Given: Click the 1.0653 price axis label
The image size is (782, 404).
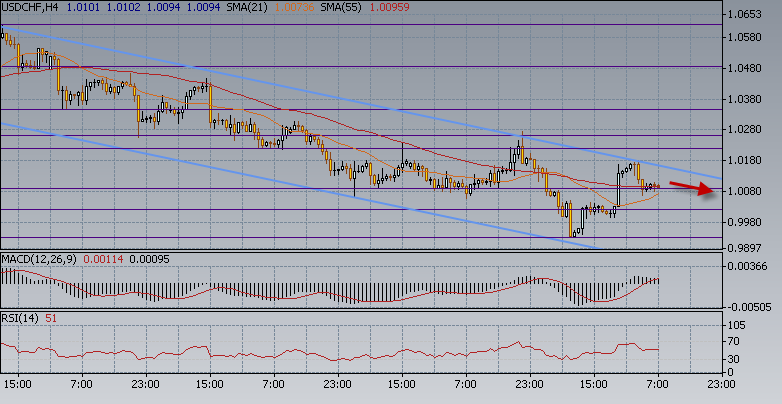Looking at the screenshot, I should [745, 14].
